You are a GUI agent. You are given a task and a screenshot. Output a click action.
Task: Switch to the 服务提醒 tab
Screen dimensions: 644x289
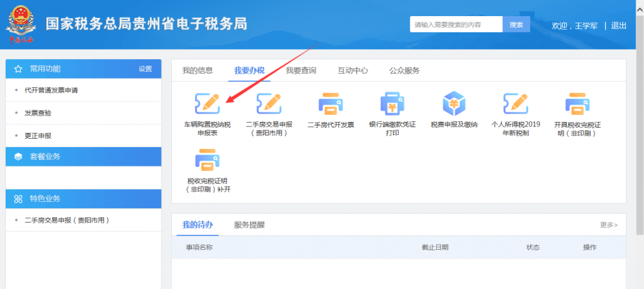[x=249, y=224]
